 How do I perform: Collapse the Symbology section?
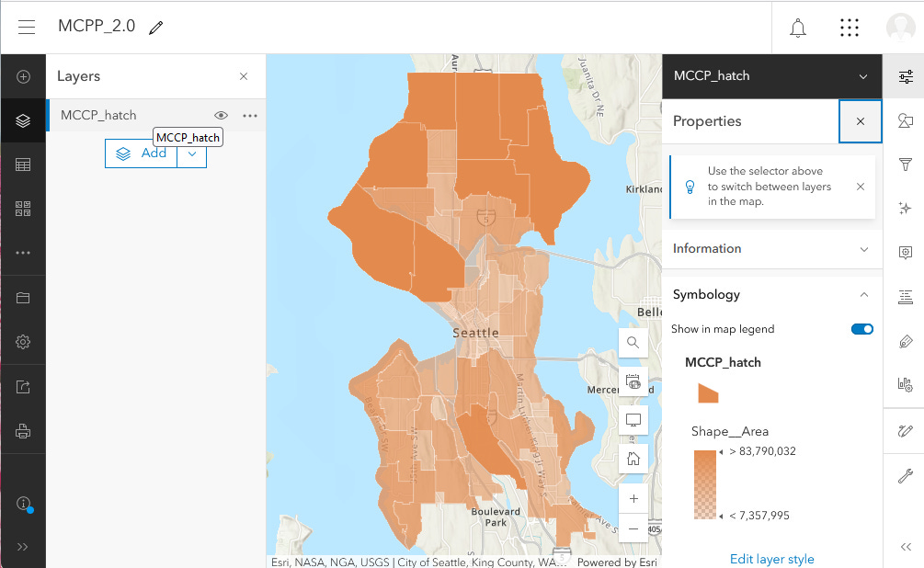point(863,294)
